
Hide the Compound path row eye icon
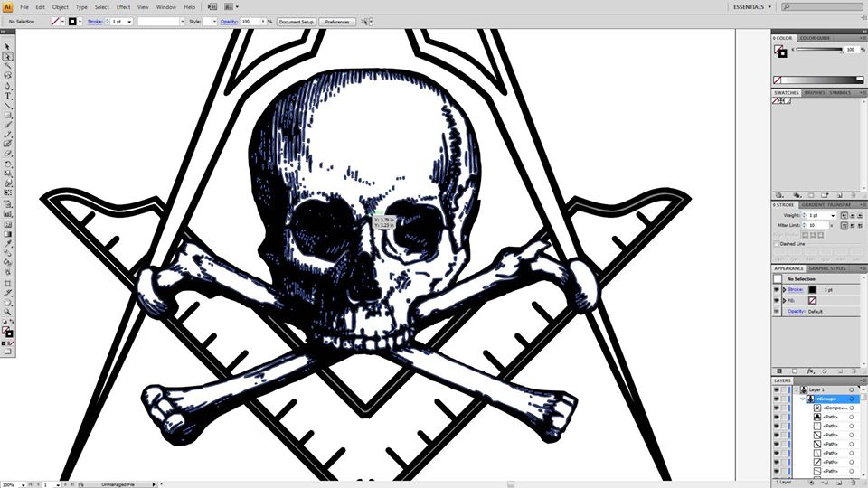click(x=776, y=408)
